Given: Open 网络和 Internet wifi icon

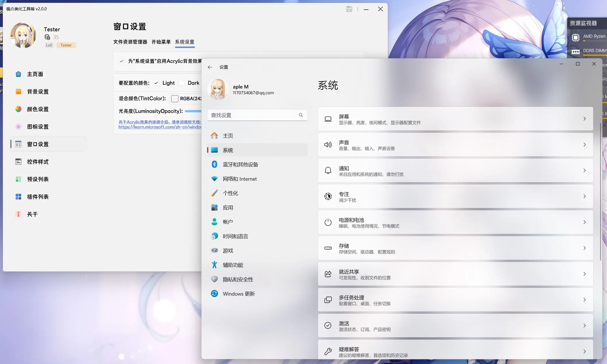Looking at the screenshot, I should pos(214,179).
